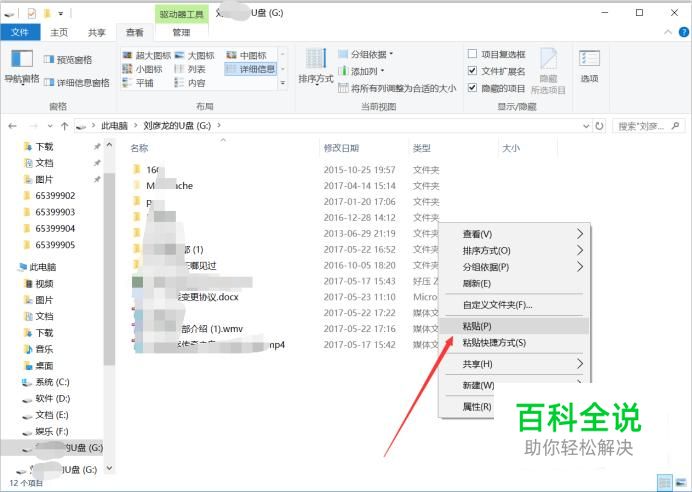692x492 pixels.
Task: Select 内容 layout
Action: click(x=190, y=83)
